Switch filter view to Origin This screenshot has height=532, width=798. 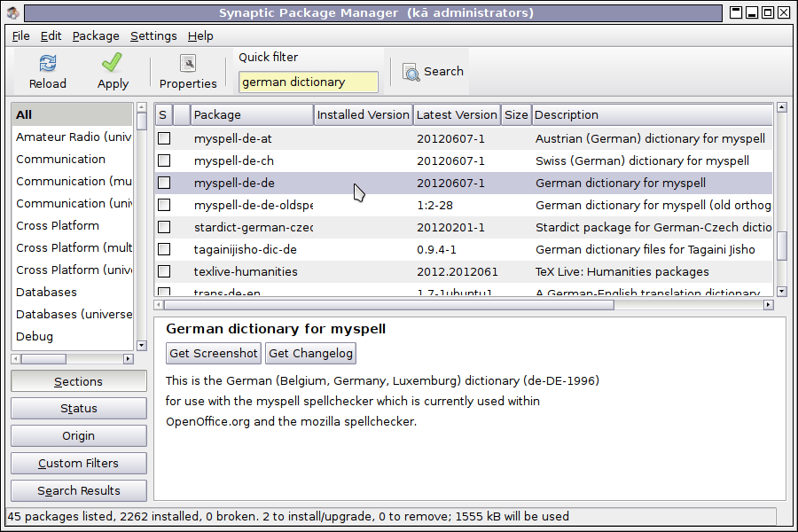[78, 435]
